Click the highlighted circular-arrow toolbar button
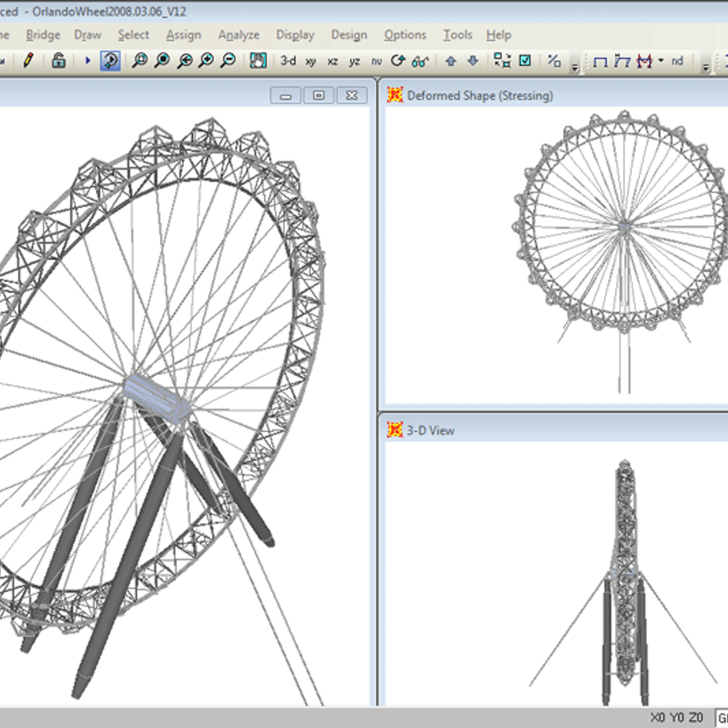Image resolution: width=728 pixels, height=728 pixels. tap(110, 60)
